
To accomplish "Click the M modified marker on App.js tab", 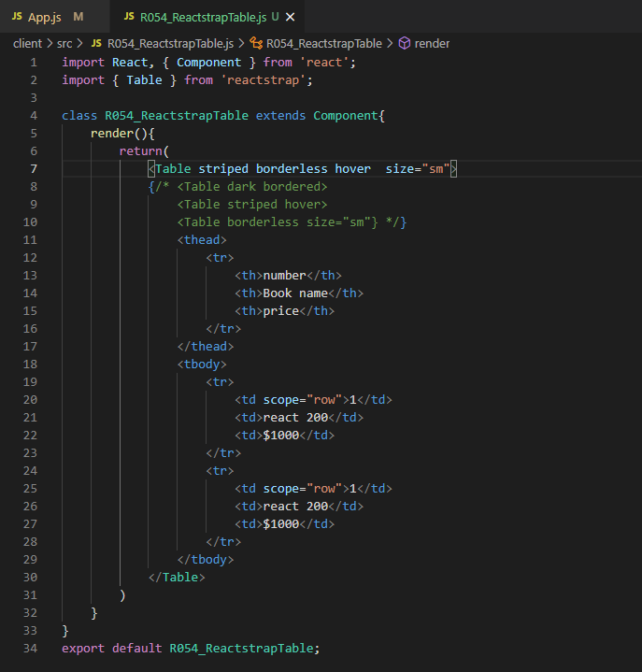I will pyautogui.click(x=78, y=17).
